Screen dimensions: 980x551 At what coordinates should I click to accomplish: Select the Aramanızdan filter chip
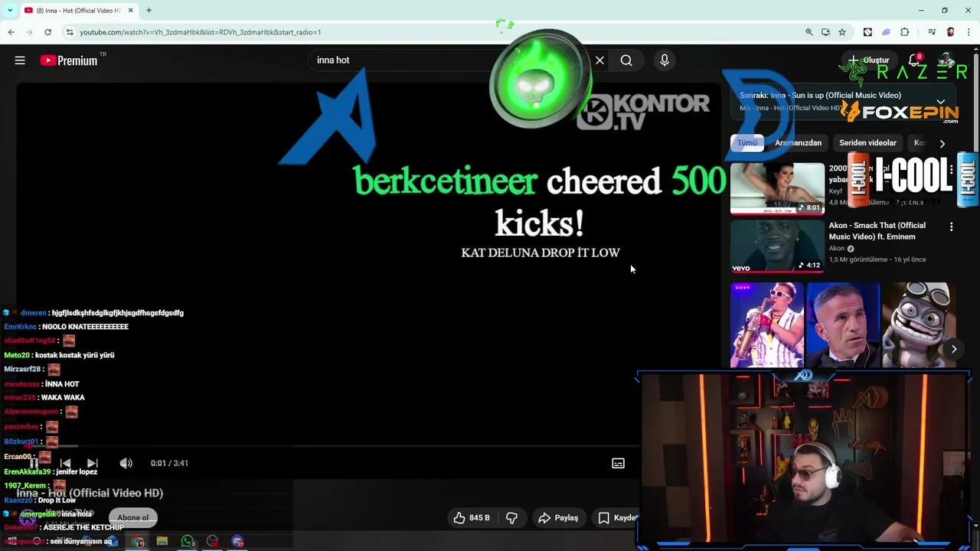(798, 143)
